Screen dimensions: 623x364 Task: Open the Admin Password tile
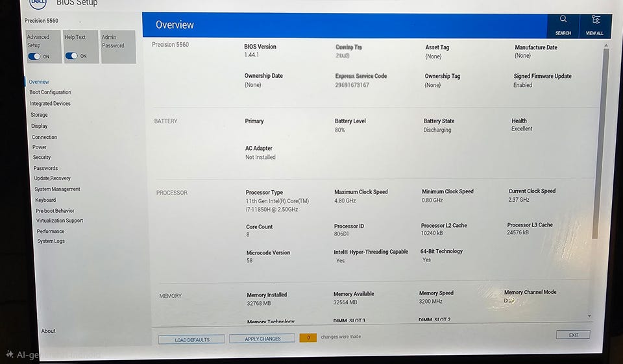pos(118,47)
